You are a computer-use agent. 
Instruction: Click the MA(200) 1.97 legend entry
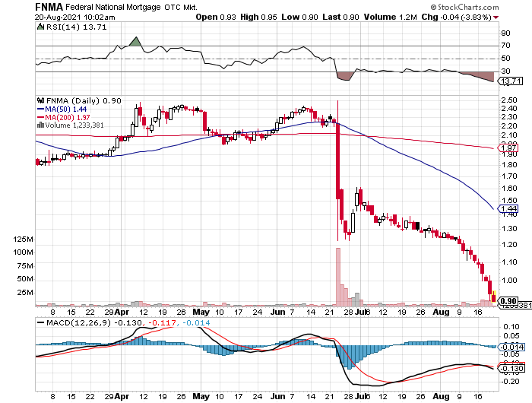63,117
